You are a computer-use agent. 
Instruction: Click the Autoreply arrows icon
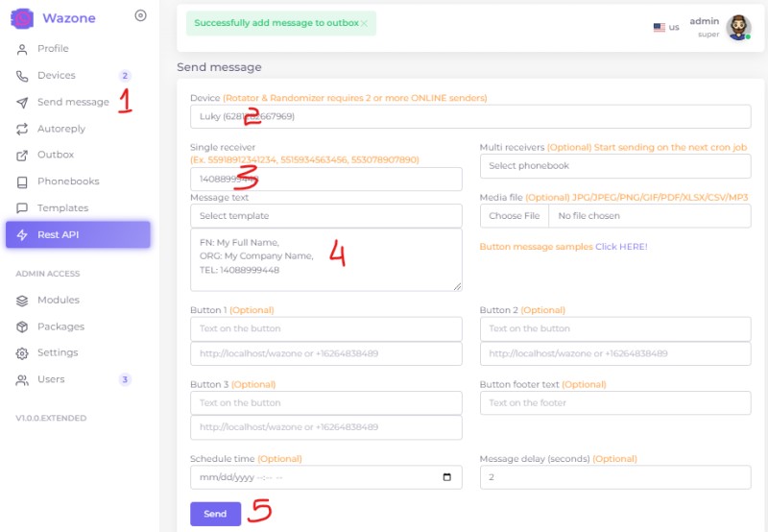coord(22,129)
